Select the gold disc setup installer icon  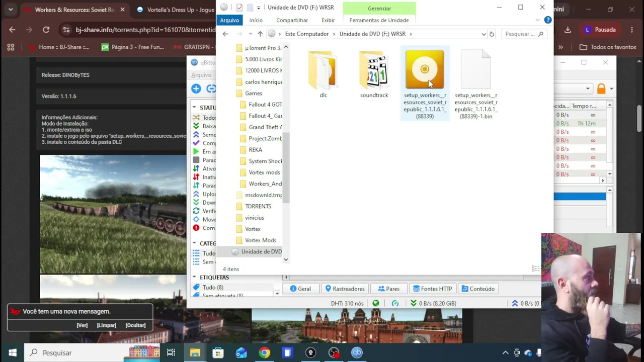click(425, 69)
